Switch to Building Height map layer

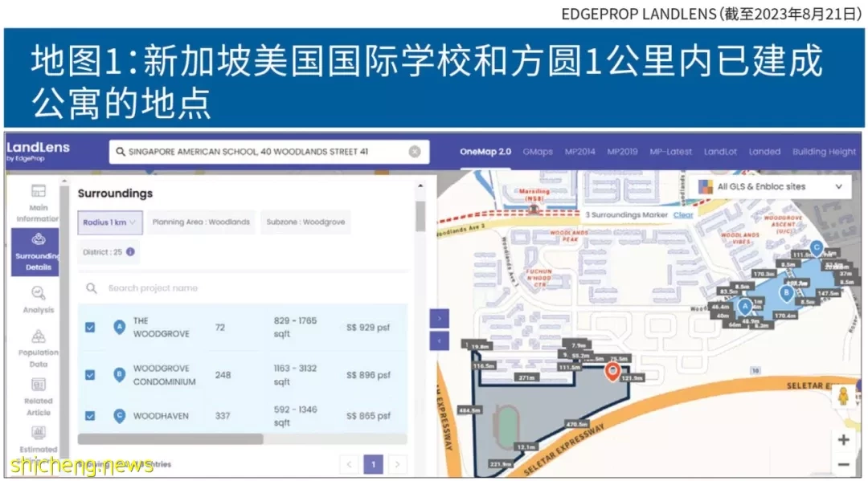coord(824,152)
